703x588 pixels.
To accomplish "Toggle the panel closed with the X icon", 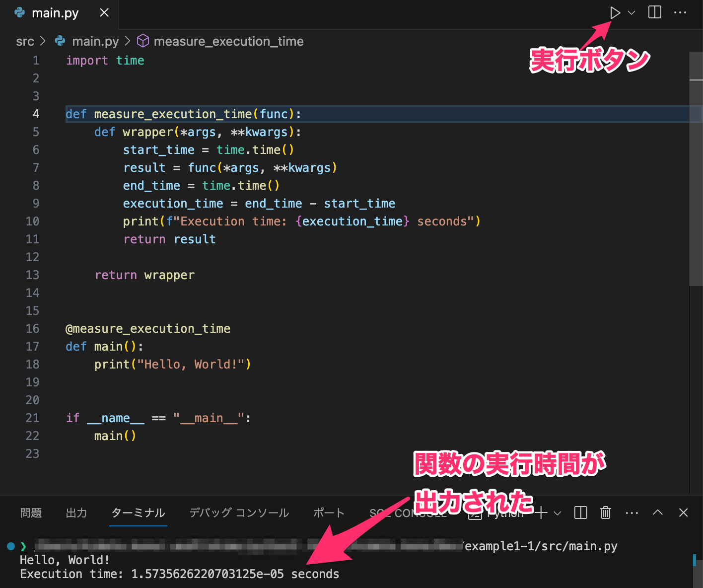I will click(x=683, y=513).
